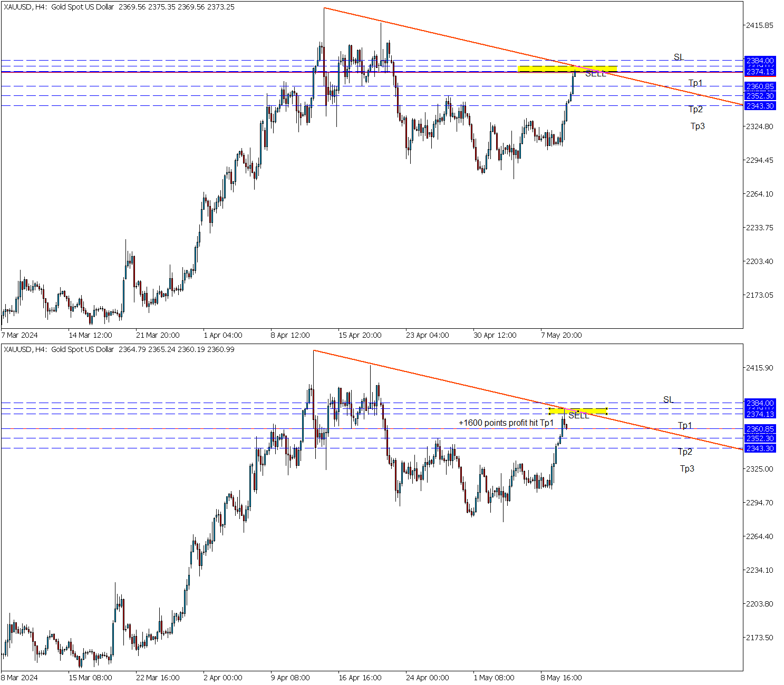Click the 2384.00 price tag in the lower chart

coord(760,403)
